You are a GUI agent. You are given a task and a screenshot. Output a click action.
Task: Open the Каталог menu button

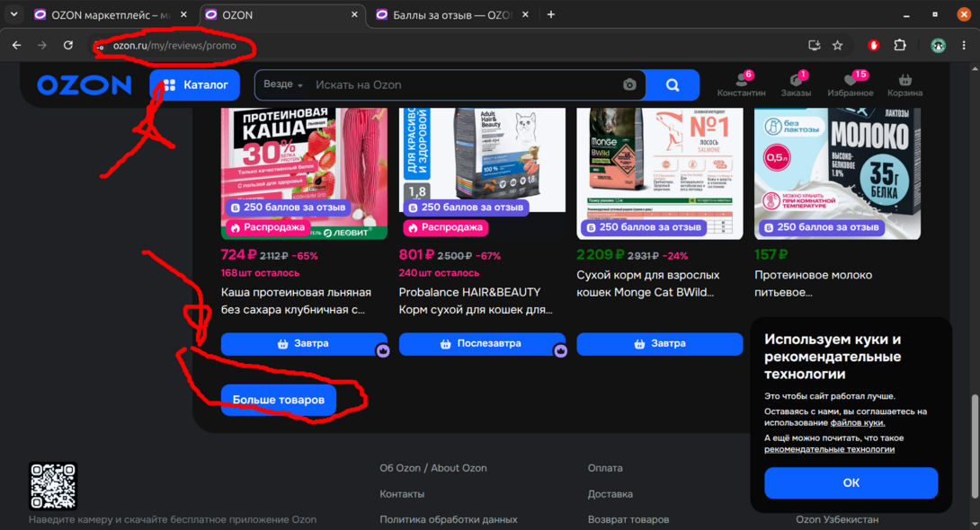point(195,85)
